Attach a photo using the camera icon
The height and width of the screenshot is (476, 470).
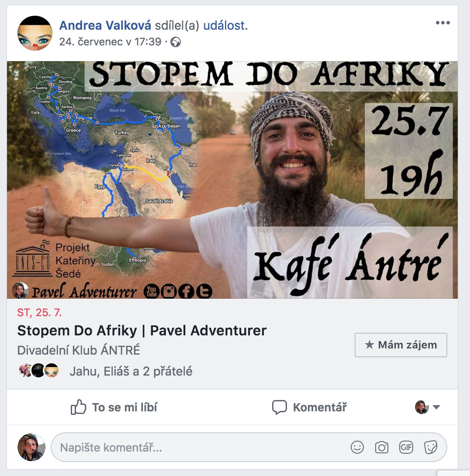382,447
